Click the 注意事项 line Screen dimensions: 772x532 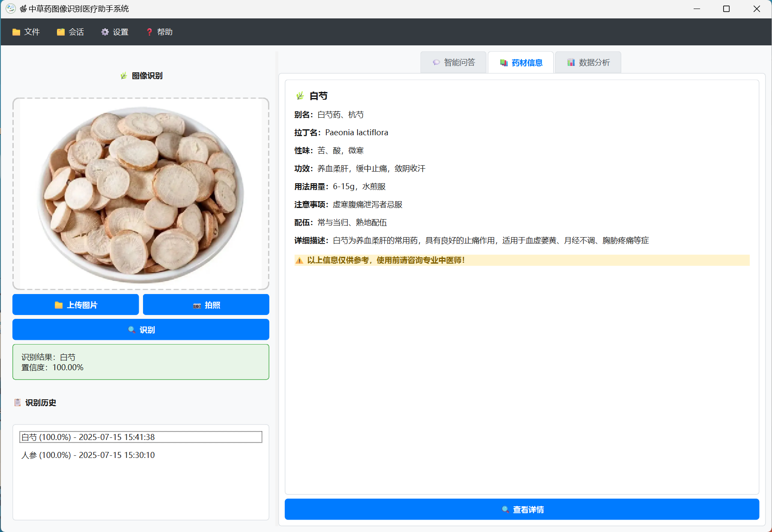click(348, 205)
